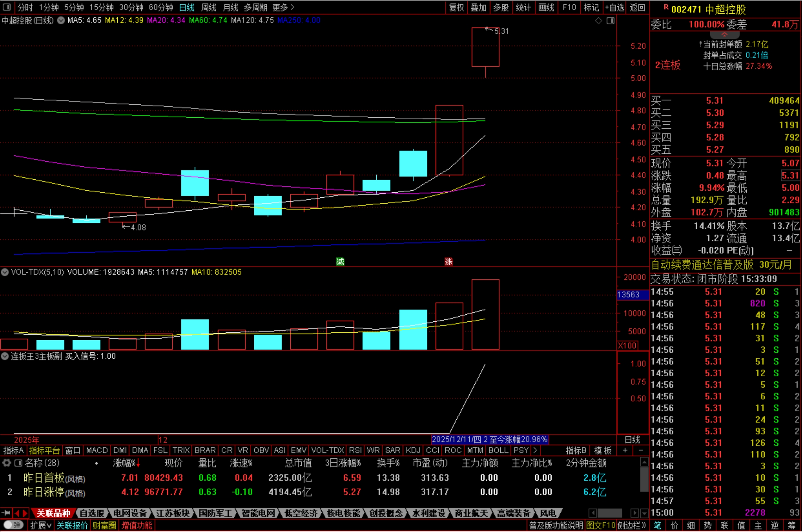Toggle the VOL-TDX indicator circle button
The height and width of the screenshot is (532, 802).
coord(5,272)
